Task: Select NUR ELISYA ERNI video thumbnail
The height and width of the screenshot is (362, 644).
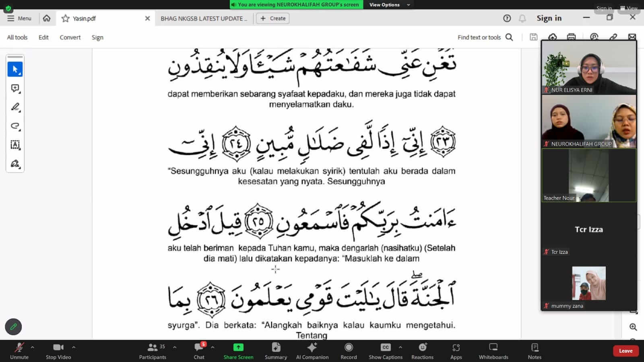Action: [589, 67]
